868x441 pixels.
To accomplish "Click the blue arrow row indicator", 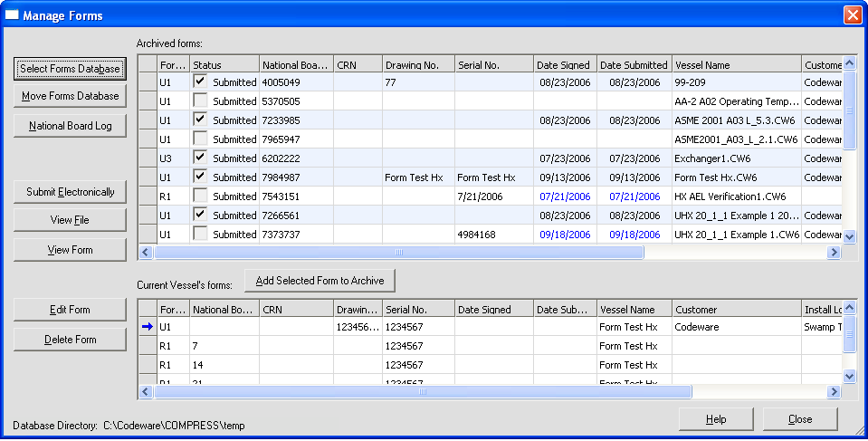I will [147, 327].
